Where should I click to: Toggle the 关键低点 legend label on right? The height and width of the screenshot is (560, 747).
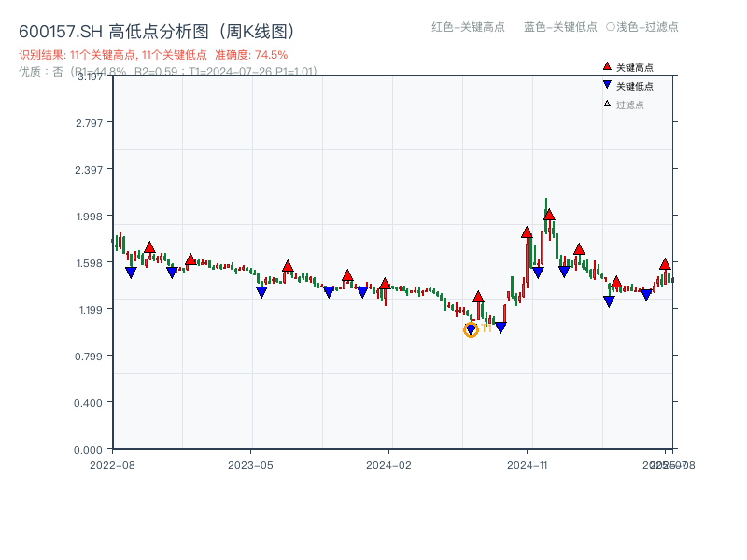635,86
